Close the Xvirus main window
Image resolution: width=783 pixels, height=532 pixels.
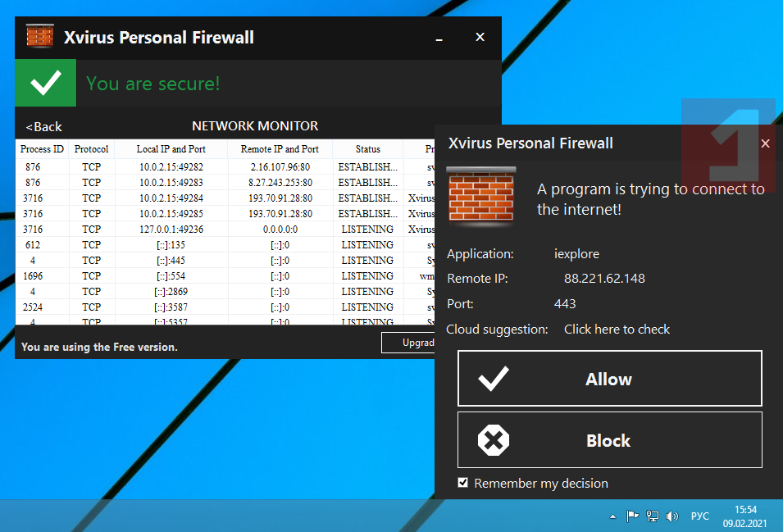(x=480, y=37)
